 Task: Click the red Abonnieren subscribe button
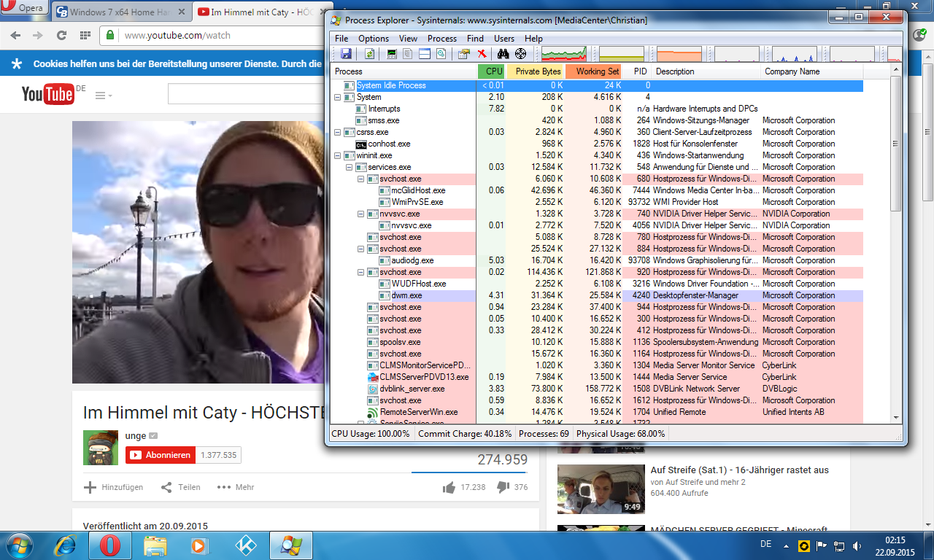(161, 455)
